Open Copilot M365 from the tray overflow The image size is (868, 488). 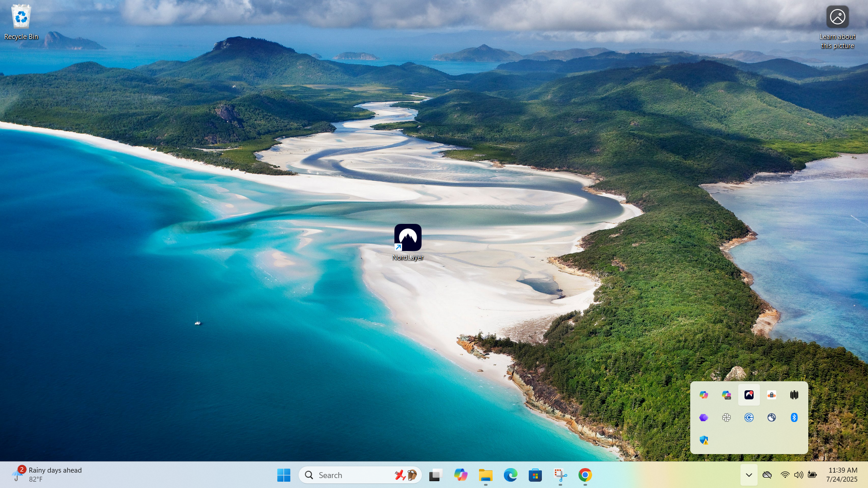tap(726, 395)
